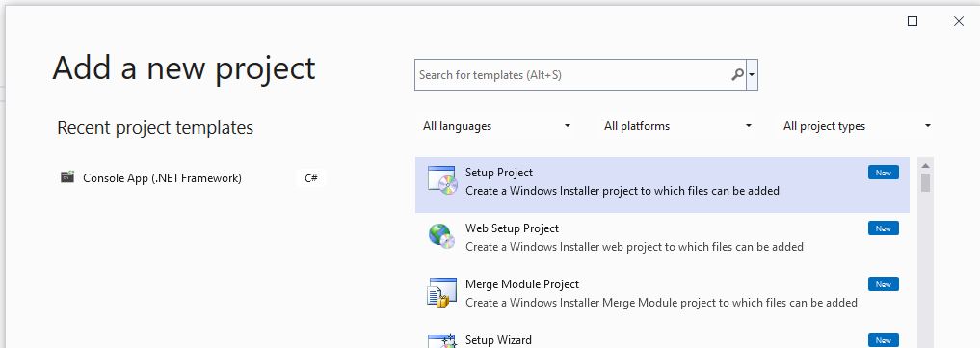Click the Web Setup Project description text

click(634, 247)
